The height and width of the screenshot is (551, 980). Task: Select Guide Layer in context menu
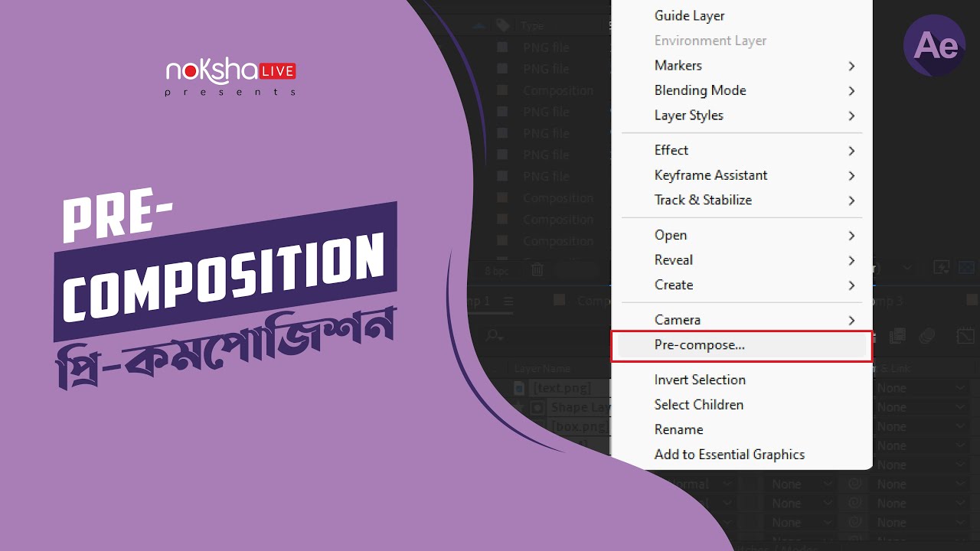[x=741, y=16]
